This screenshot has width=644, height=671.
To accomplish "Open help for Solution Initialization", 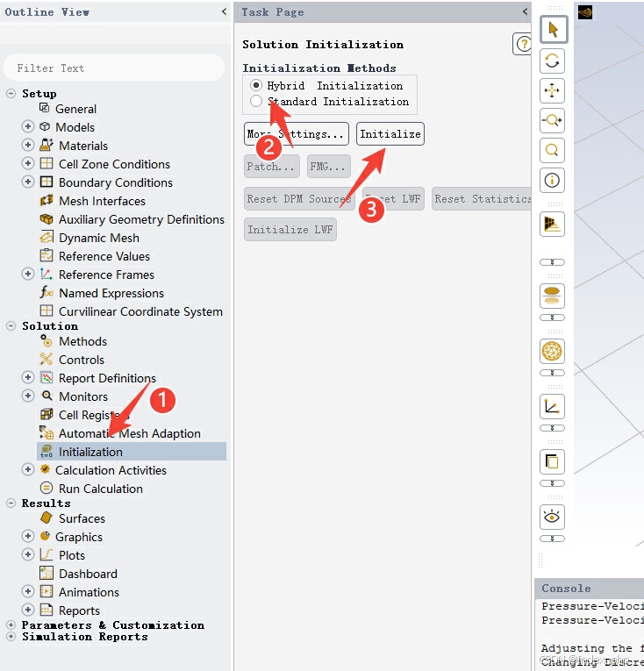I will 523,44.
